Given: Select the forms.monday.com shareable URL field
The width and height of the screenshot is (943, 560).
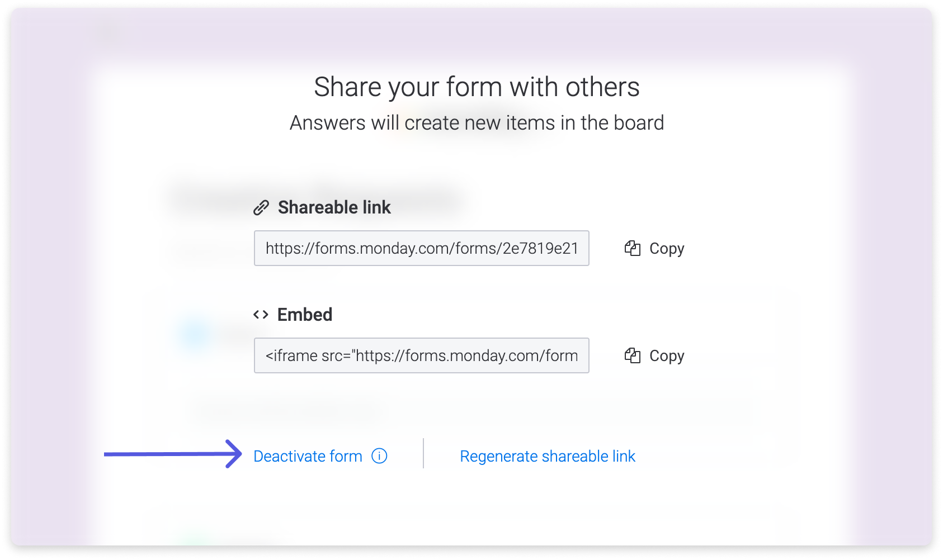Looking at the screenshot, I should point(422,248).
